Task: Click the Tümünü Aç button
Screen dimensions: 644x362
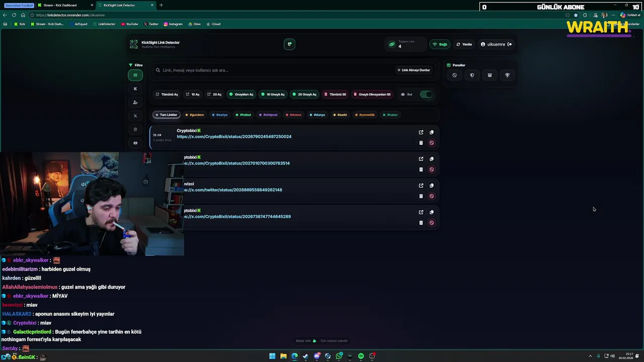Action: tap(167, 94)
